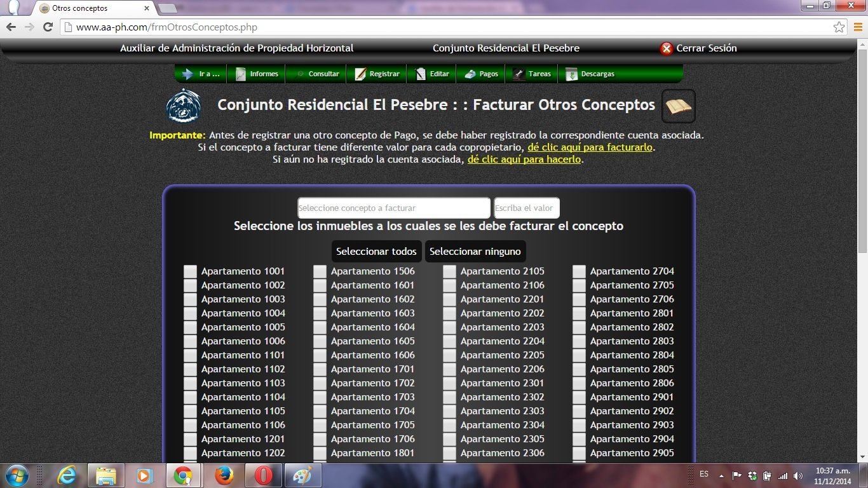Tick the Apartamento 1606 checkbox
868x488 pixels.
[x=320, y=355]
